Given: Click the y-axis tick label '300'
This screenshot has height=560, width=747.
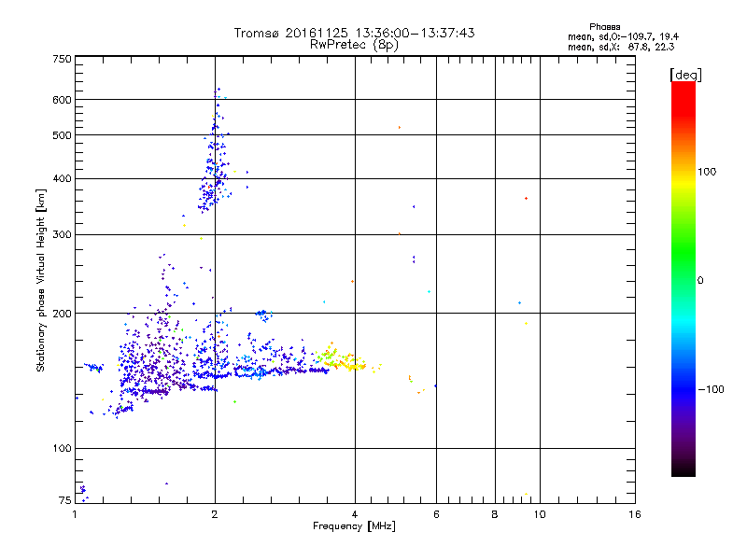Looking at the screenshot, I should [62, 235].
